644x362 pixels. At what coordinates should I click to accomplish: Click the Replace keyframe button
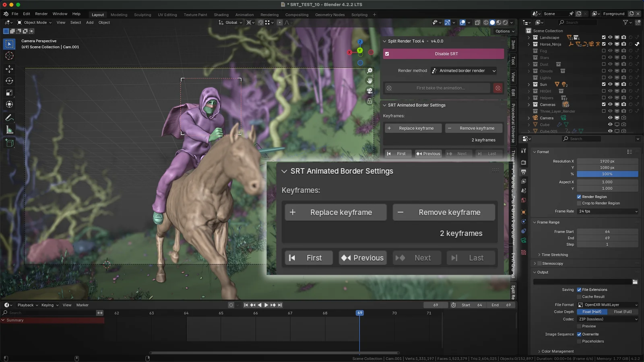point(335,212)
